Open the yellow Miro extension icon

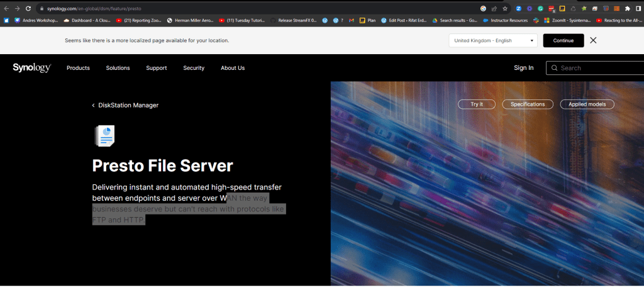click(562, 8)
